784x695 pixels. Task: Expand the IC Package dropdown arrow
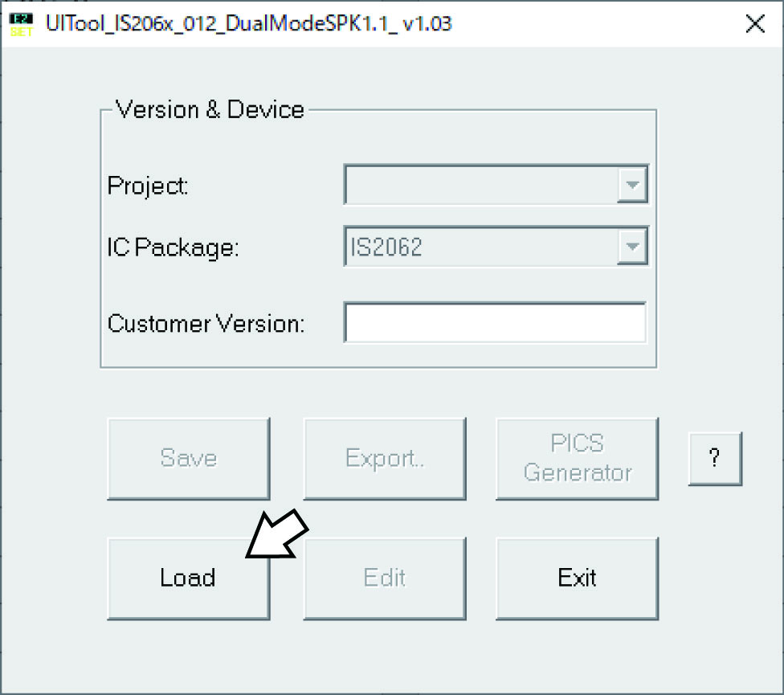point(632,247)
